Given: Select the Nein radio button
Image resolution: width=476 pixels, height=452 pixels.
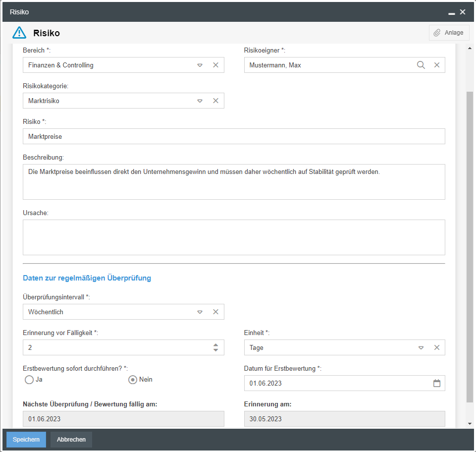Looking at the screenshot, I should 132,380.
